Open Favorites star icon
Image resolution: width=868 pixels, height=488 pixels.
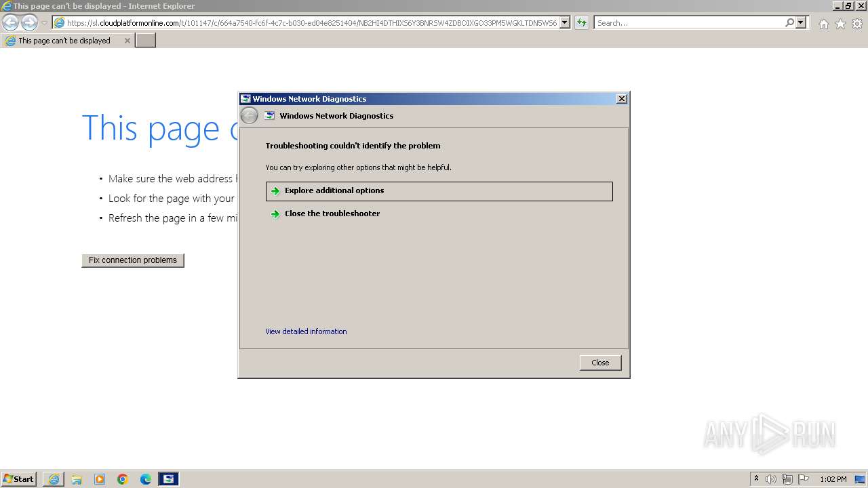(x=840, y=24)
